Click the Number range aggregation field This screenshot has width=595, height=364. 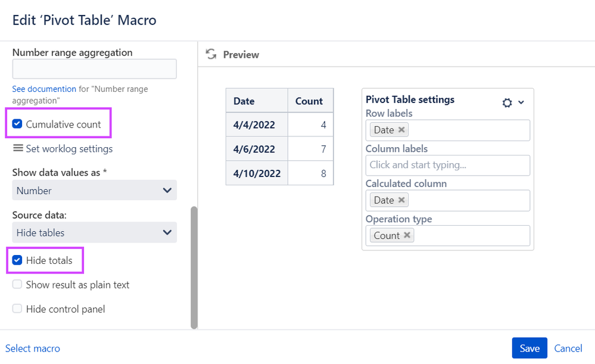pyautogui.click(x=94, y=69)
